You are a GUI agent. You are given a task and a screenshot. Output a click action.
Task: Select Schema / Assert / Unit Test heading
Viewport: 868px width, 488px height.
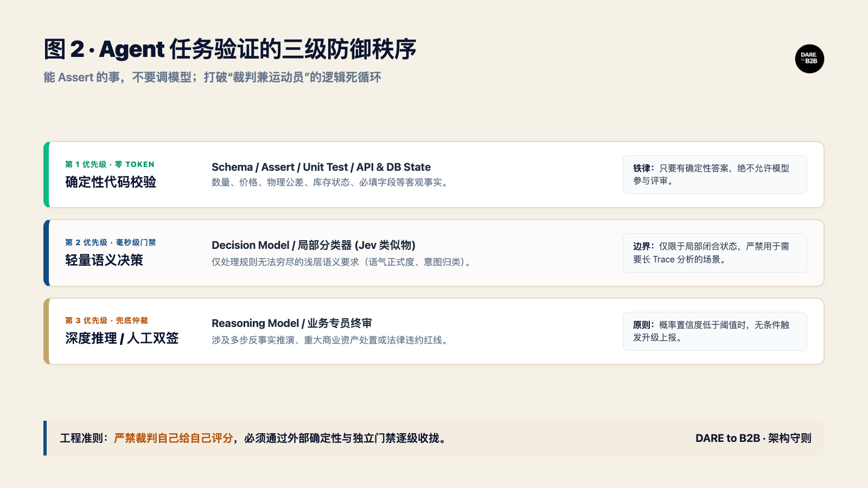(x=321, y=167)
